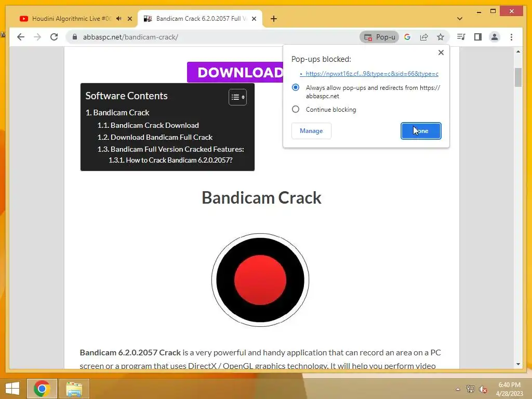This screenshot has width=532, height=399.
Task: Open the profile avatar menu
Action: 495,37
